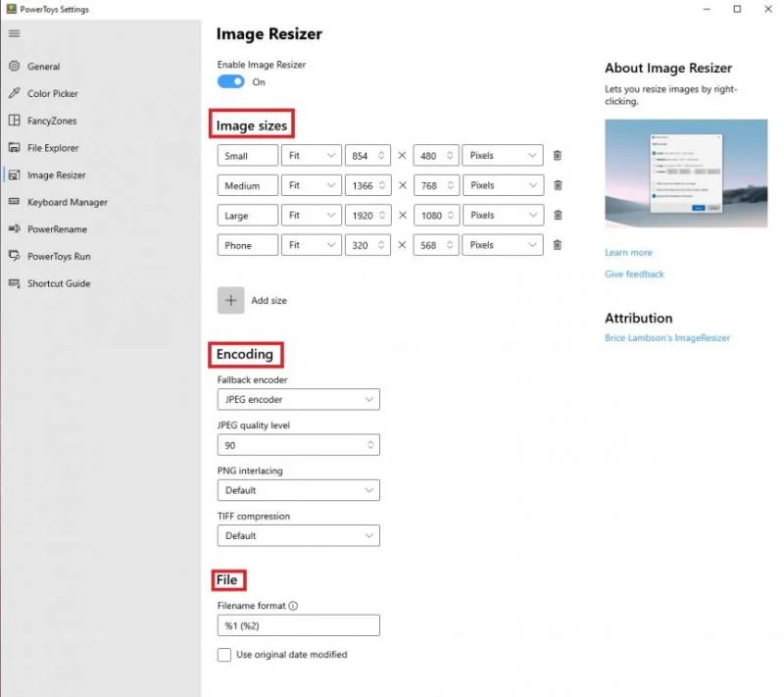Check Use original date modified
Screen dimensions: 784x697
(x=224, y=655)
